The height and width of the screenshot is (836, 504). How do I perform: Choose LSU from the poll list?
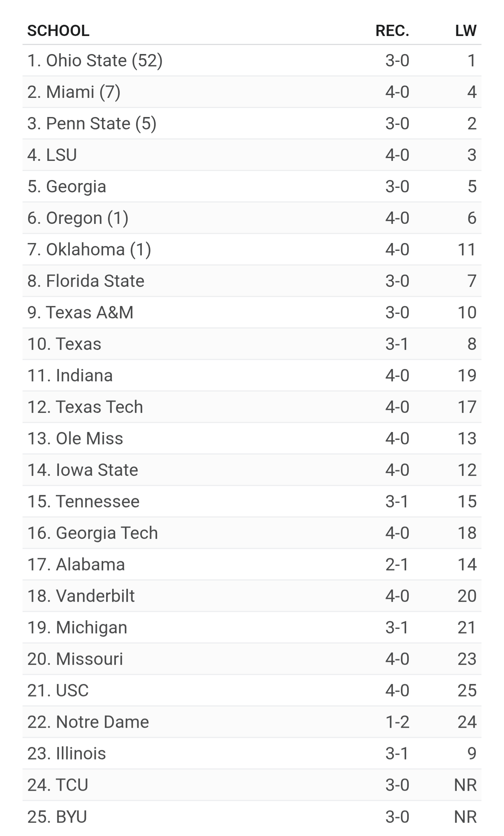[52, 155]
